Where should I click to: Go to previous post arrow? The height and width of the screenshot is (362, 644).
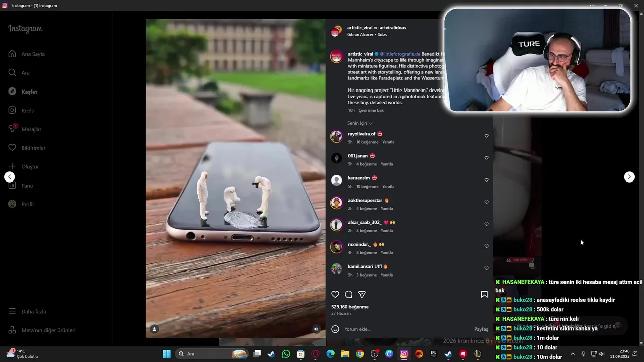pyautogui.click(x=10, y=177)
